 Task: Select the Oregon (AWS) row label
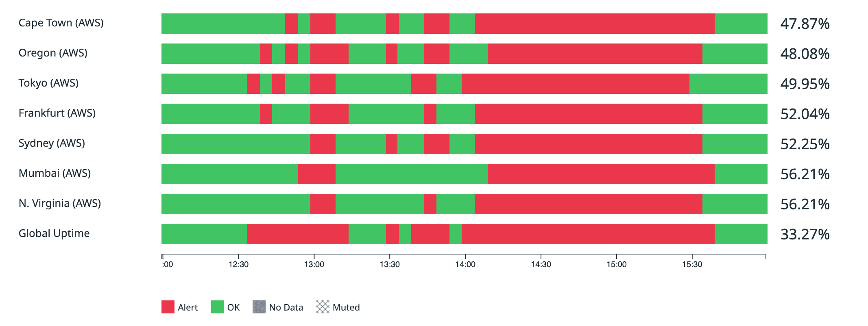click(x=53, y=53)
